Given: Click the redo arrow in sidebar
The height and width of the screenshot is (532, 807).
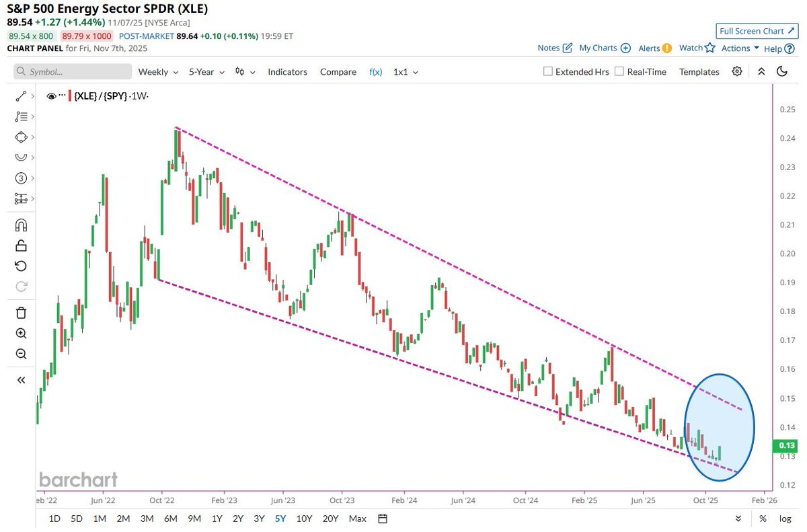Looking at the screenshot, I should [21, 286].
